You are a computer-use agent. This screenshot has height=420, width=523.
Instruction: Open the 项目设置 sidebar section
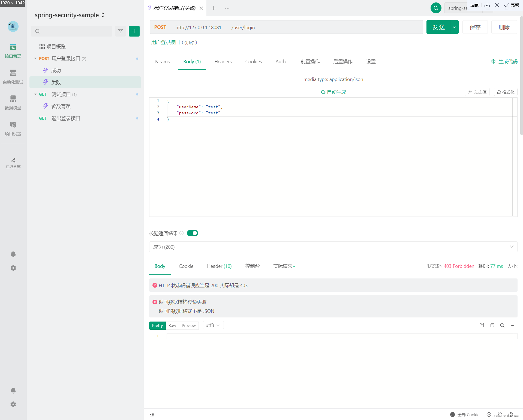[x=13, y=129]
